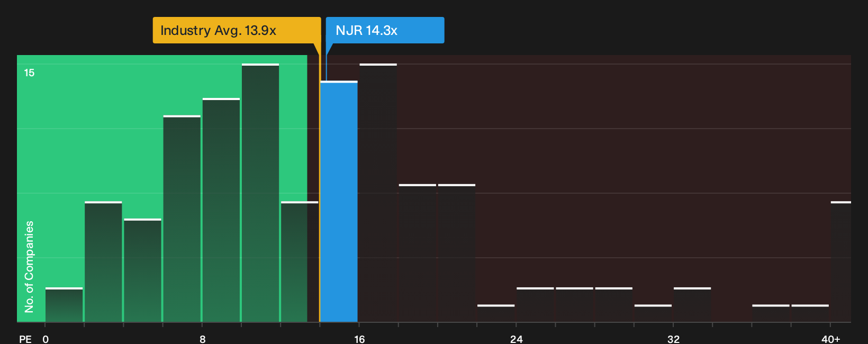The image size is (868, 344).
Task: Select the bar for PE 0 to 2
Action: 64,305
